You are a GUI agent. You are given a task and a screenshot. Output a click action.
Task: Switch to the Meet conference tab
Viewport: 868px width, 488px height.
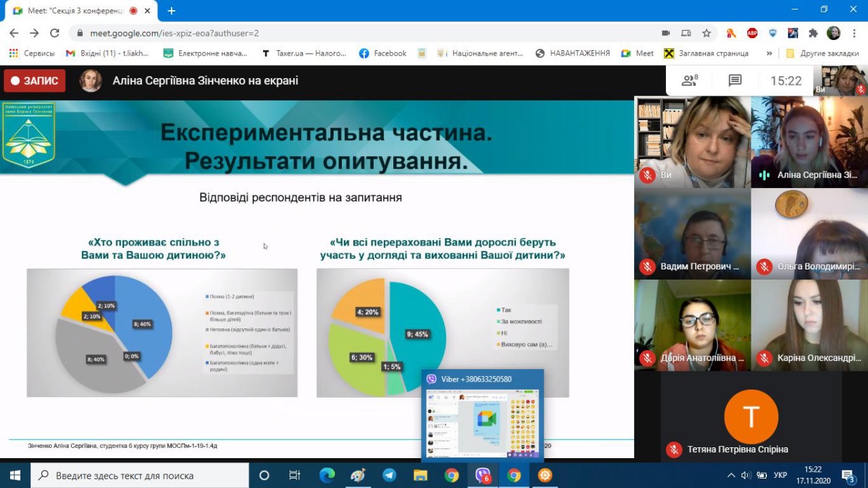[75, 11]
